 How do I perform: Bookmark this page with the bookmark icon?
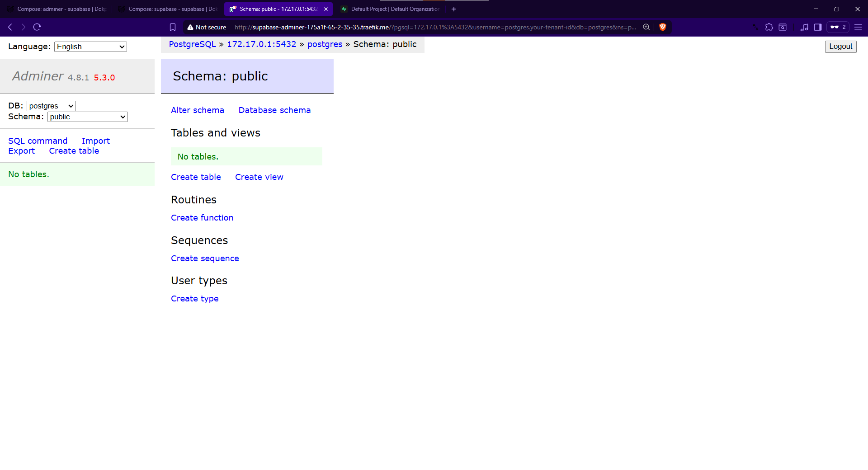coord(173,27)
